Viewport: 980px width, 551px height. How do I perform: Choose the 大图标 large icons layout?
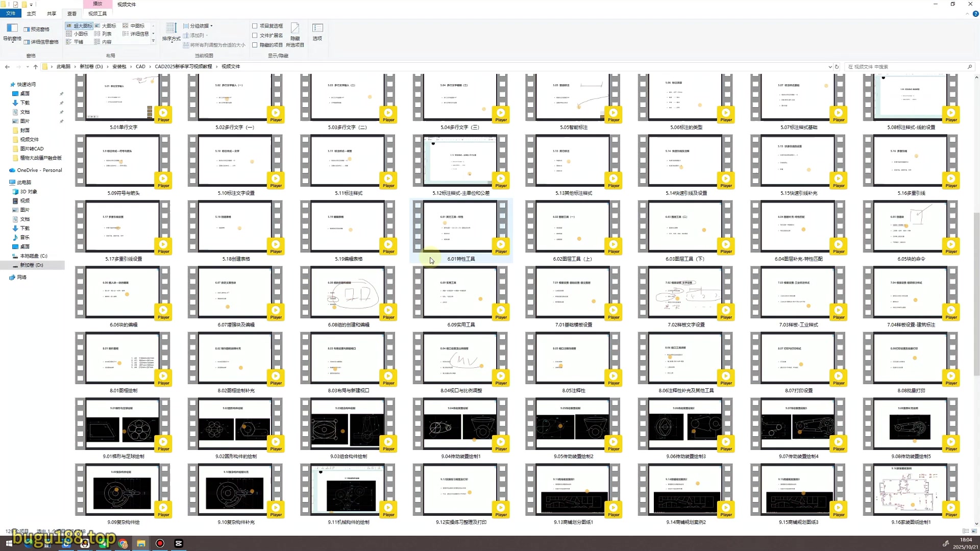106,26
